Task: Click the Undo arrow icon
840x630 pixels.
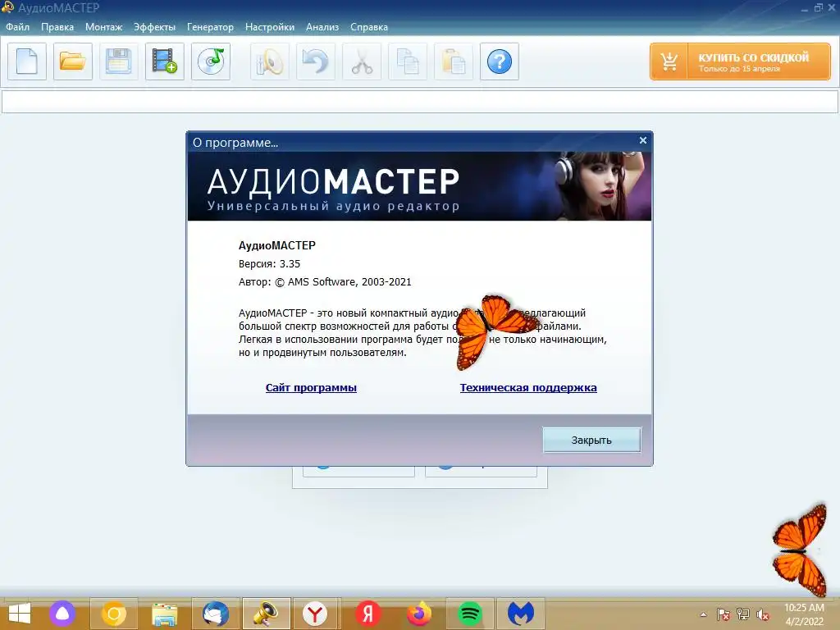Action: [316, 62]
